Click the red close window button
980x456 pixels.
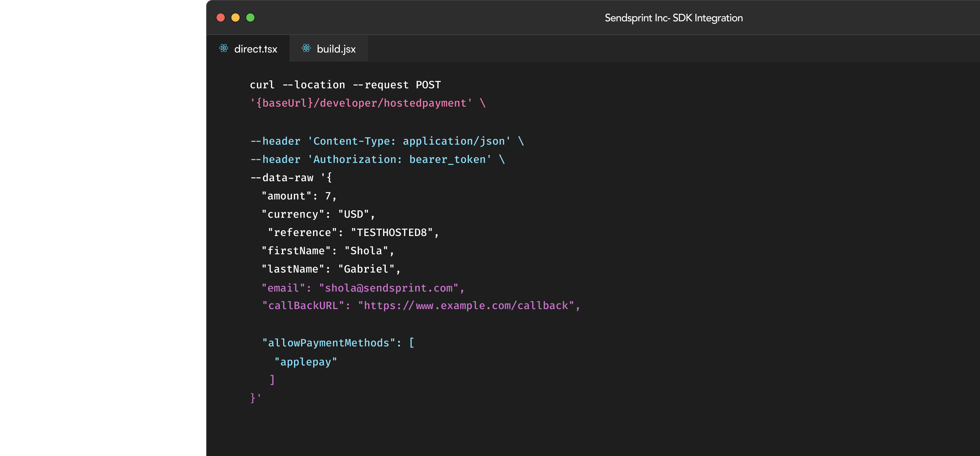tap(221, 18)
